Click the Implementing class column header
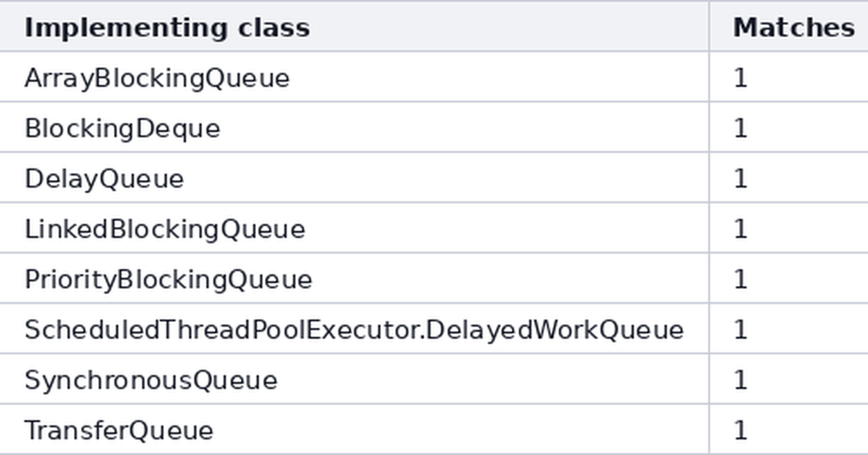This screenshot has height=455, width=868. (x=167, y=28)
